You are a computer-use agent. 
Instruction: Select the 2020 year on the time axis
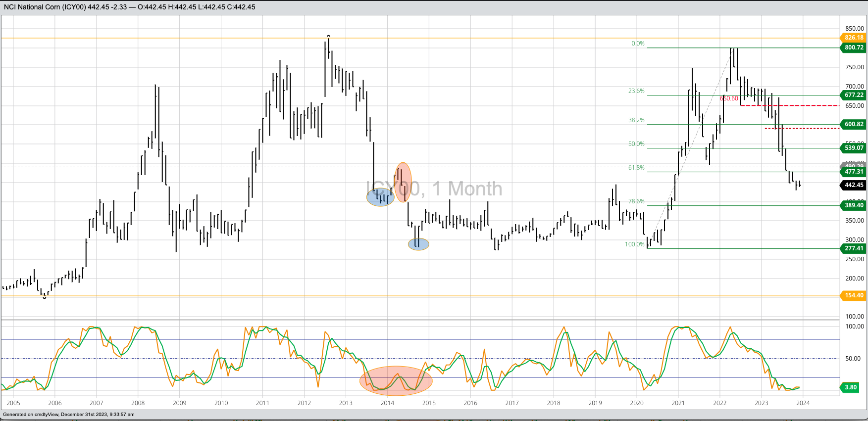click(x=636, y=403)
